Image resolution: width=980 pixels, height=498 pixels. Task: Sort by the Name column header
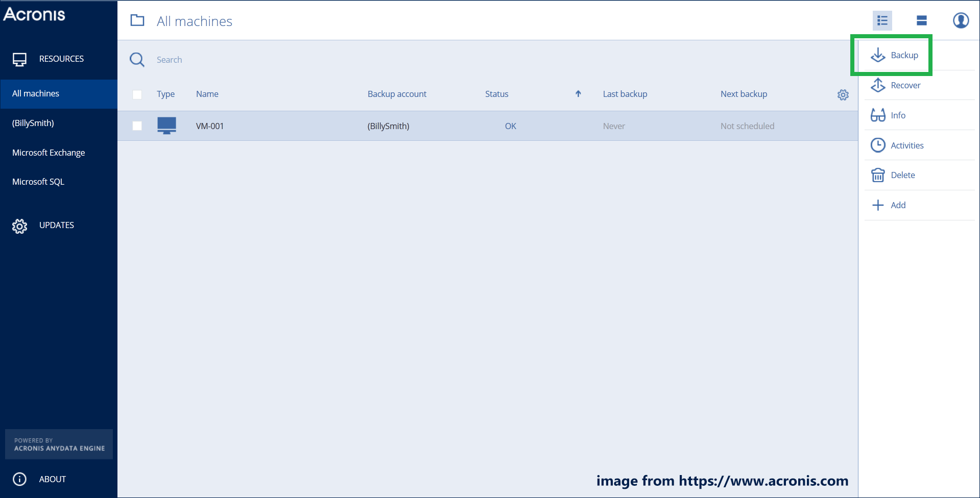pos(207,94)
